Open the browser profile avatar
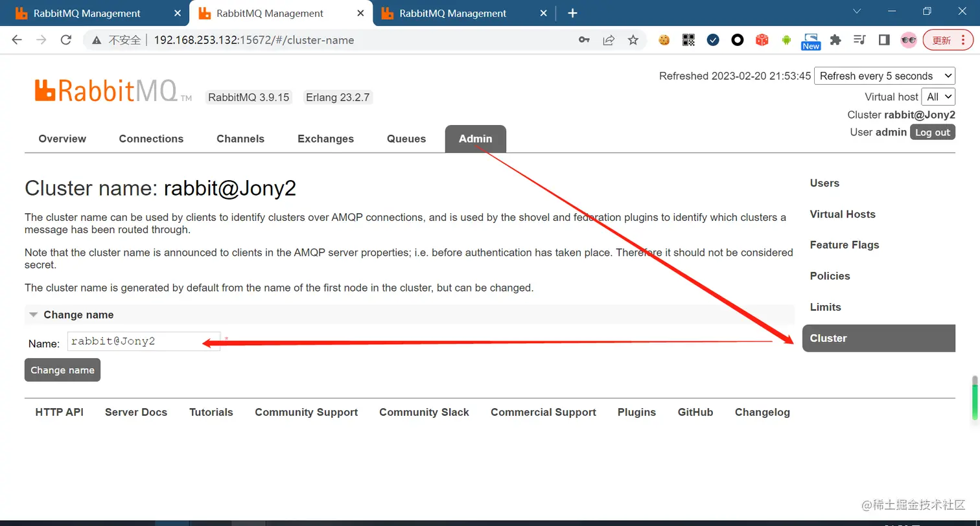The image size is (980, 526). [x=909, y=40]
